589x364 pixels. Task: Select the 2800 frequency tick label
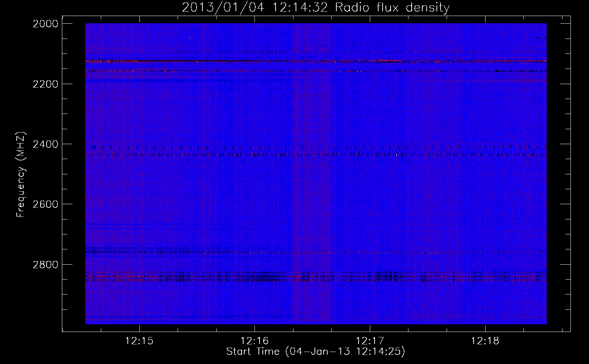pyautogui.click(x=46, y=264)
